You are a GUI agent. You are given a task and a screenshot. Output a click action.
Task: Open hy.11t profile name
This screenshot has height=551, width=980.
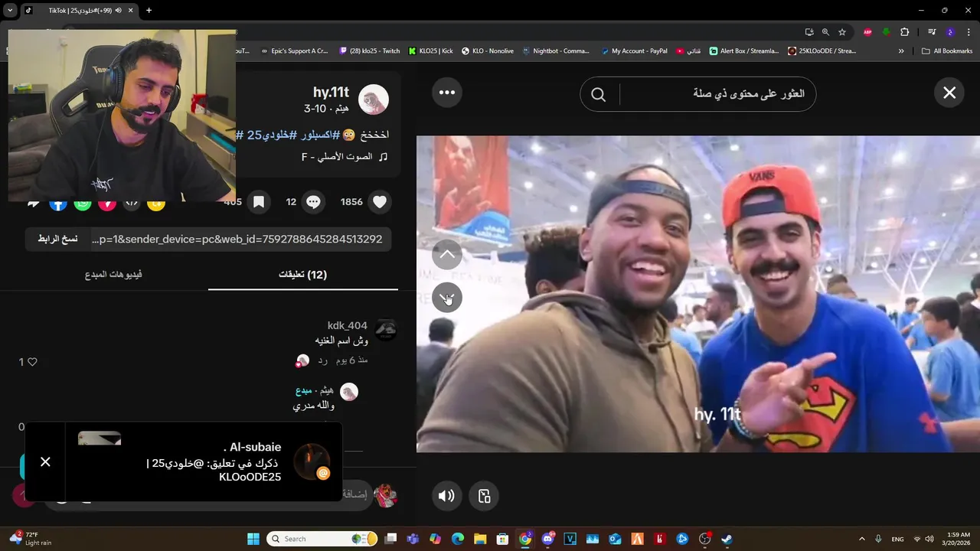(331, 93)
